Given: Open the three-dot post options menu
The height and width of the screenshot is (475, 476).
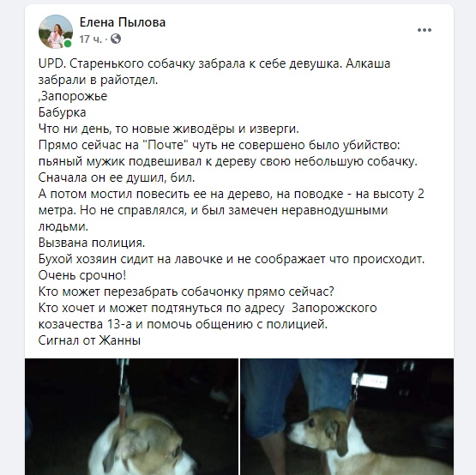Looking at the screenshot, I should pos(424,30).
